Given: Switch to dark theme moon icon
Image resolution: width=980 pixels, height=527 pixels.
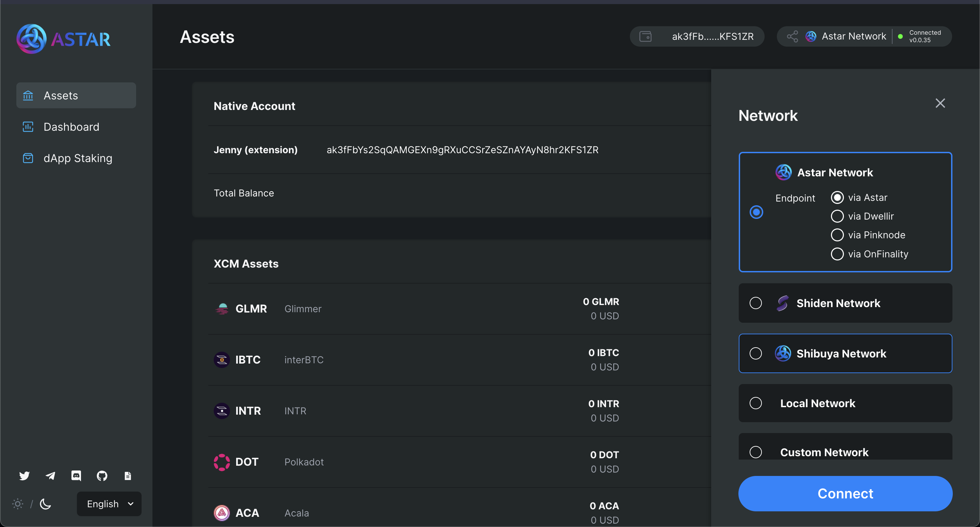Looking at the screenshot, I should pyautogui.click(x=46, y=504).
